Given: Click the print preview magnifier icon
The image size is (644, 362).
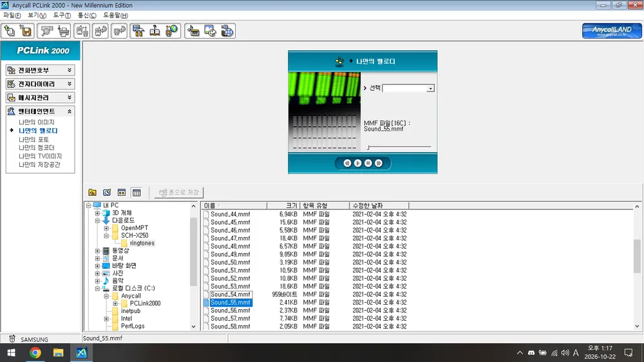Looking at the screenshot, I should (47, 31).
